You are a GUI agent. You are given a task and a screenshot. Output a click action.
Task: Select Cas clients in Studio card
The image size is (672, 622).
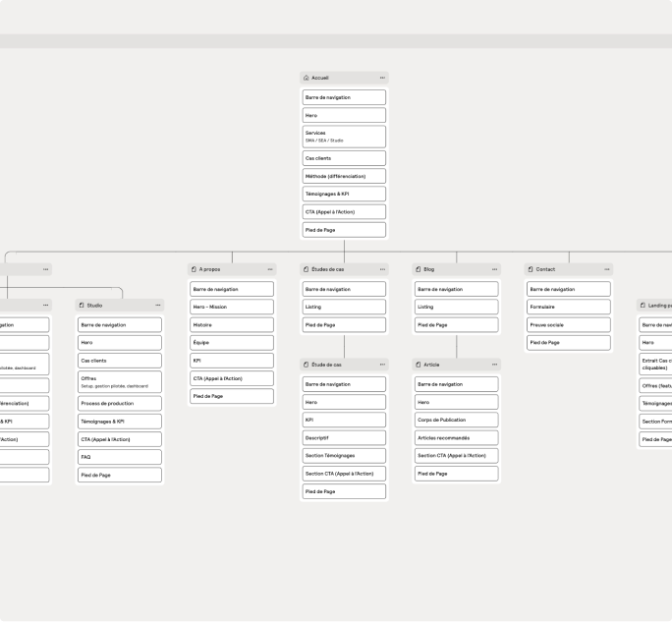(120, 361)
